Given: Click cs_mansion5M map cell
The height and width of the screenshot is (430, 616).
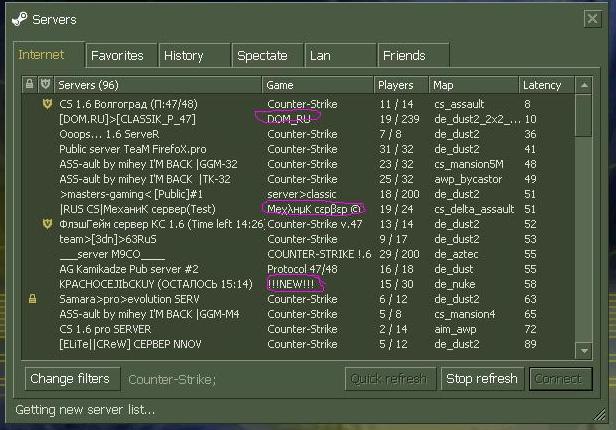Looking at the screenshot, I should [x=469, y=164].
